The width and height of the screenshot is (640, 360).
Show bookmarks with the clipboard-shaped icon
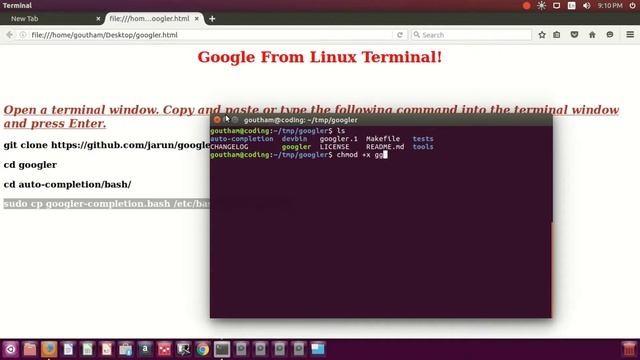557,35
